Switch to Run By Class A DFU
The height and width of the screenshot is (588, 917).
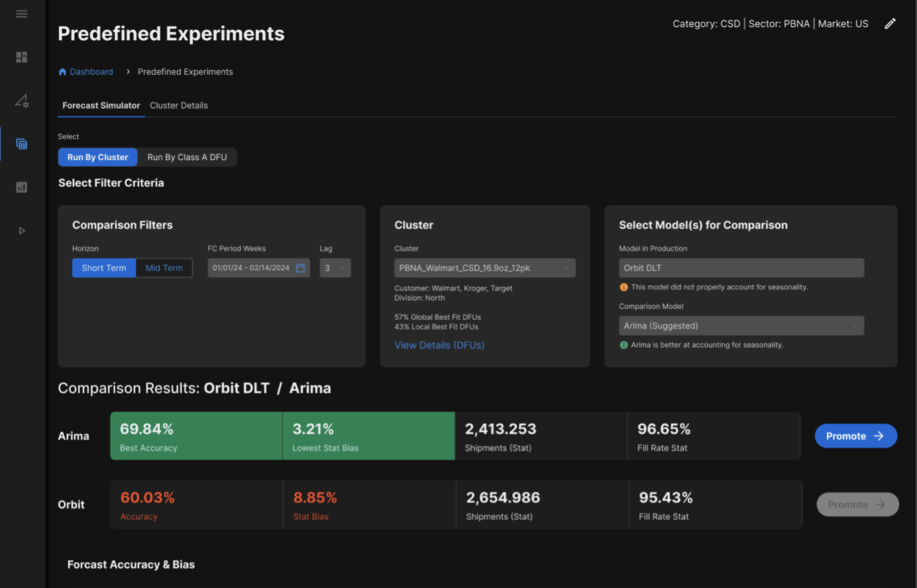point(187,157)
